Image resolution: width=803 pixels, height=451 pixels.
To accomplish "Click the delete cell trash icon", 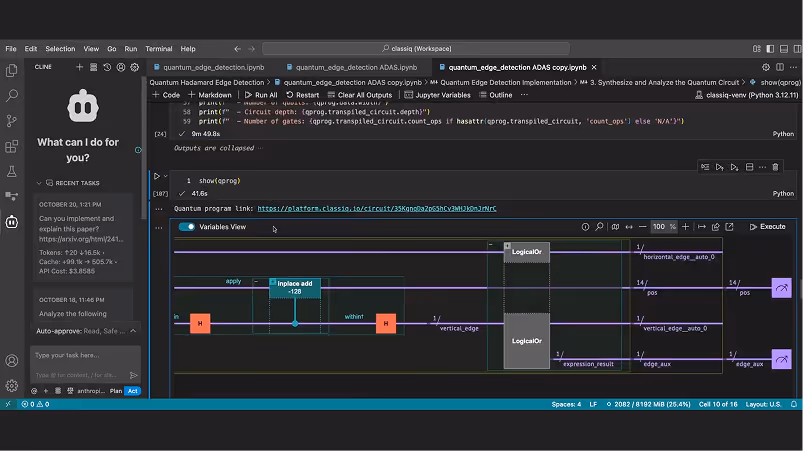I will pyautogui.click(x=775, y=167).
